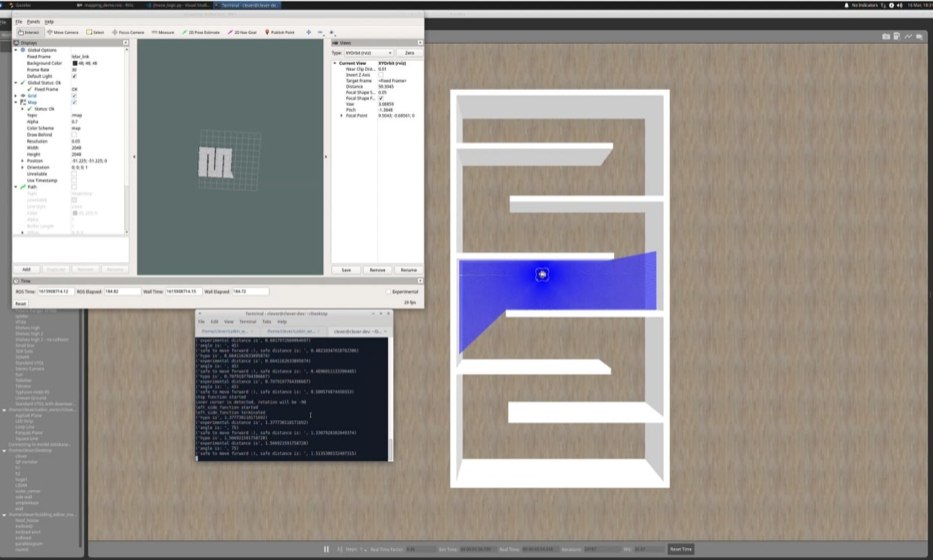Open the Panels menu in RViz

[x=34, y=20]
